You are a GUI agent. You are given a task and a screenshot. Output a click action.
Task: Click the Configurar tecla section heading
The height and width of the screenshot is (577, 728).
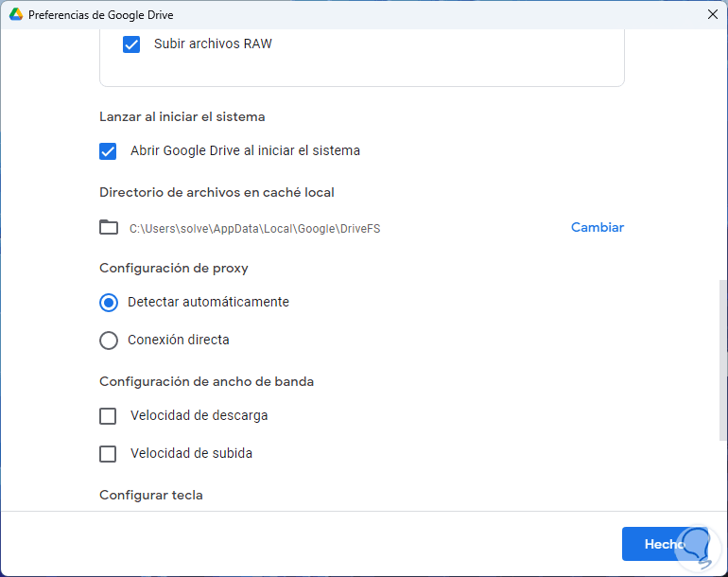pyautogui.click(x=151, y=495)
